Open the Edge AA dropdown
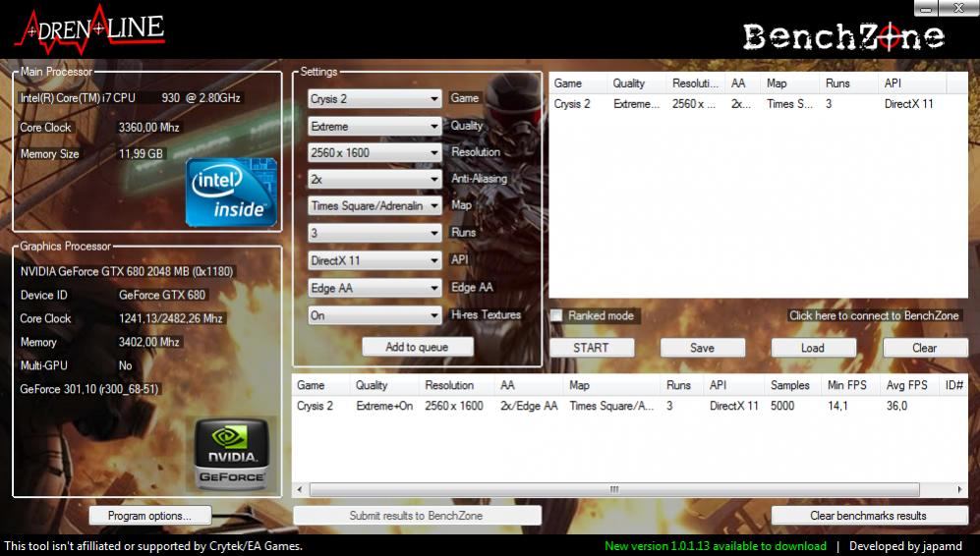Viewport: 980px width, 556px height. [375, 288]
